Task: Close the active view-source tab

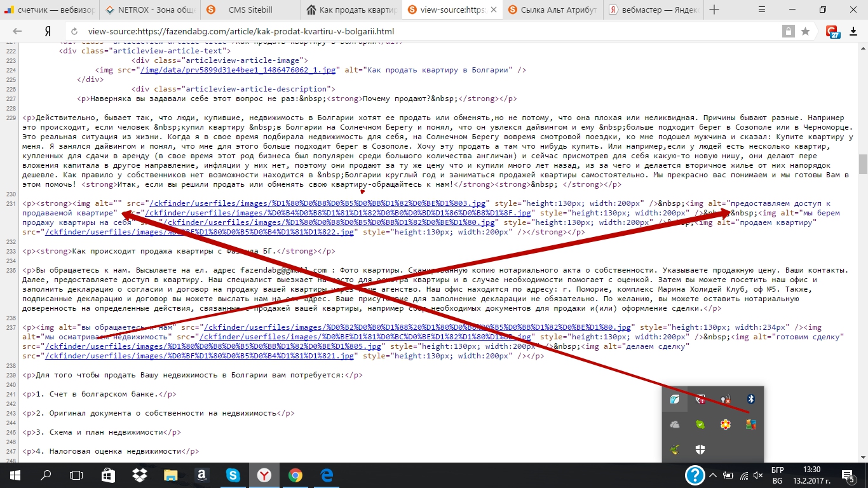Action: (x=494, y=10)
